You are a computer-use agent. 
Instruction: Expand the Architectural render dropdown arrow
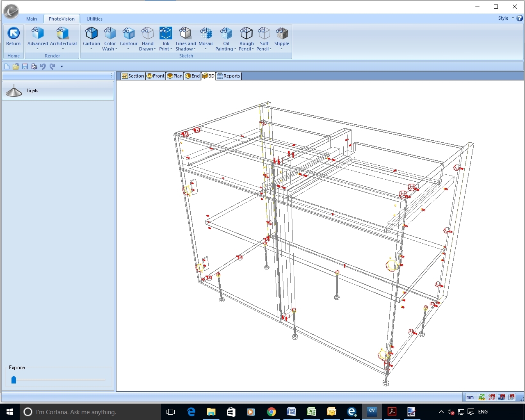[x=63, y=49]
